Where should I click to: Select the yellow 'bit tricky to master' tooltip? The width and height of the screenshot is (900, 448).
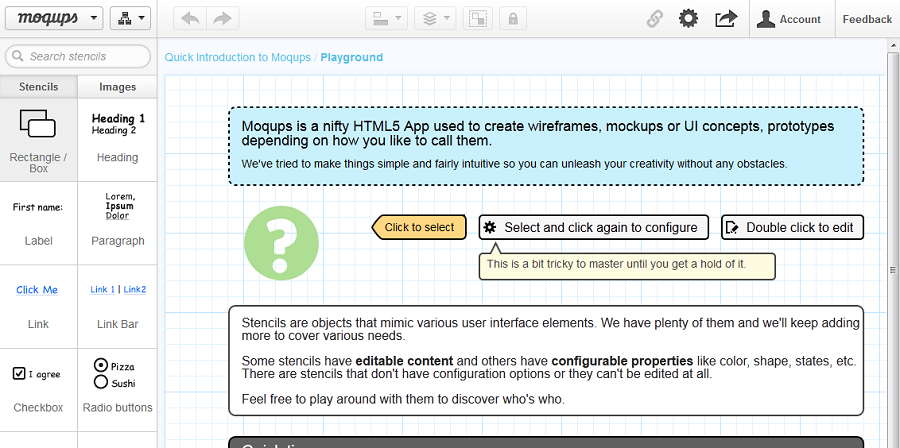(627, 266)
